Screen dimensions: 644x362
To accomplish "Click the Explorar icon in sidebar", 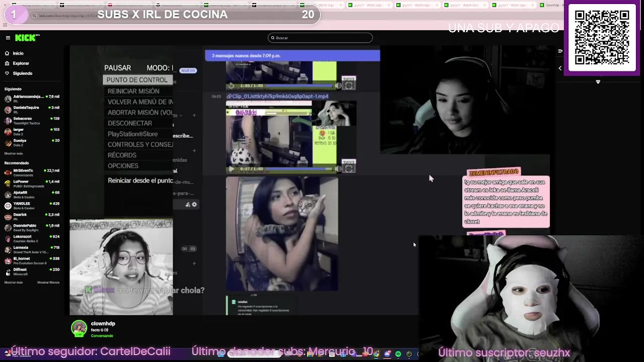I will [7, 63].
